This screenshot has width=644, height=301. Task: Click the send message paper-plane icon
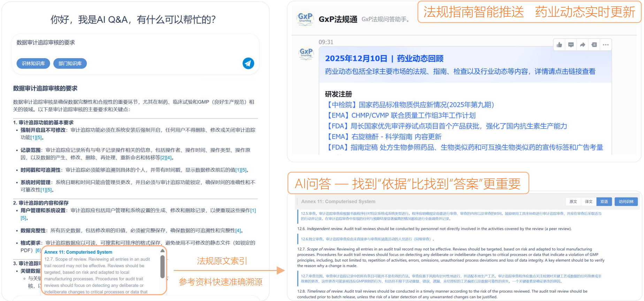tap(248, 63)
